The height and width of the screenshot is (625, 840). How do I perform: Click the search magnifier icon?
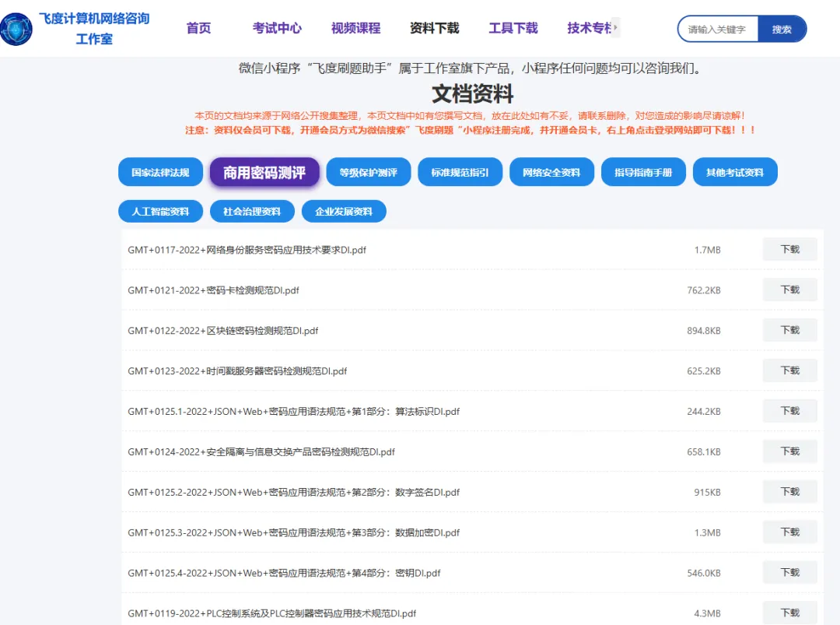tap(783, 29)
